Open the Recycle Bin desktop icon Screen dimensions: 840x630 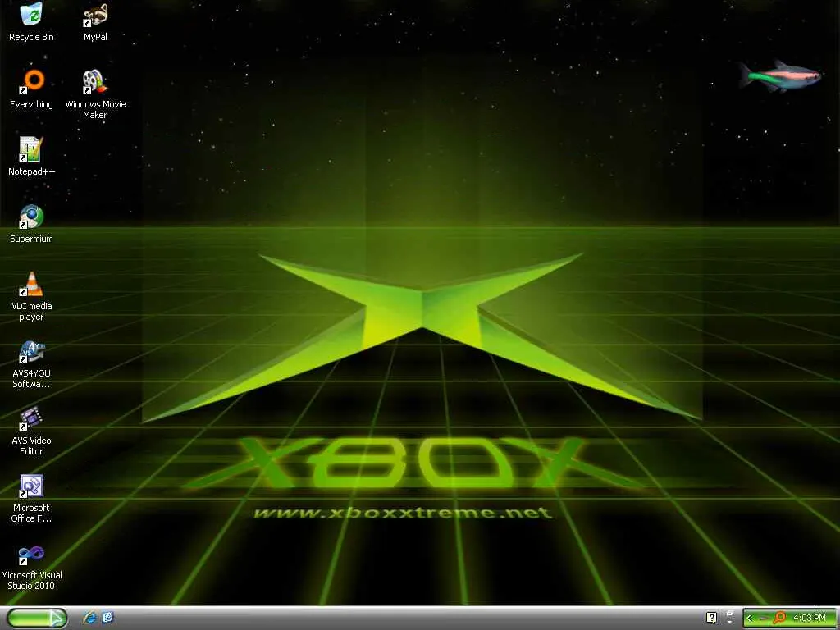31,21
